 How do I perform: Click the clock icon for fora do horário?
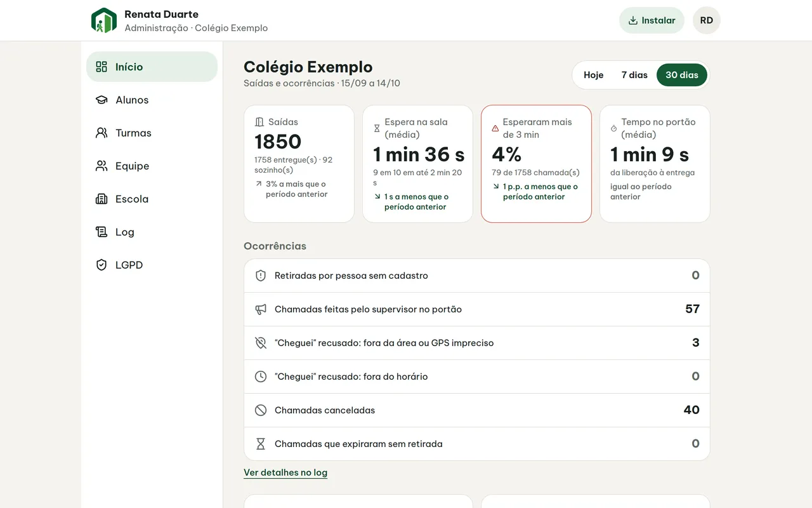tap(261, 377)
